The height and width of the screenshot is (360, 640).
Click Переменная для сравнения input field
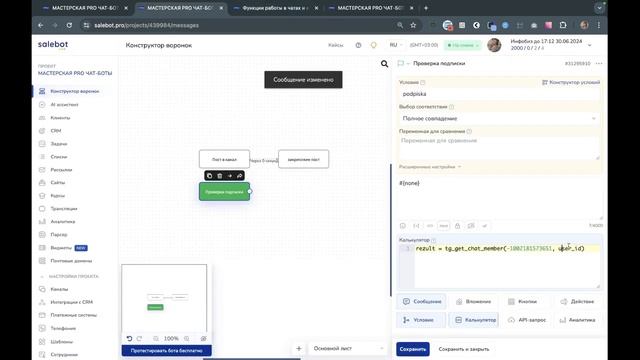pyautogui.click(x=499, y=148)
